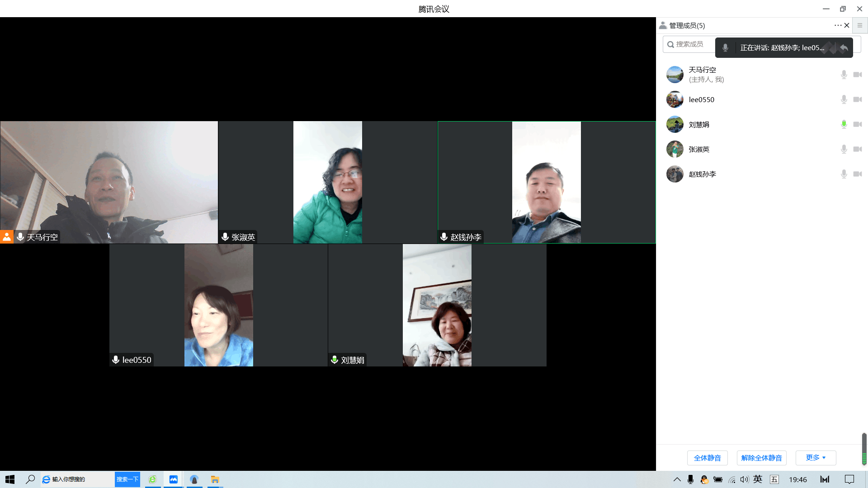Viewport: 868px width, 488px height.
Task: Click reply arrow icon in speaking notification
Action: (x=844, y=47)
